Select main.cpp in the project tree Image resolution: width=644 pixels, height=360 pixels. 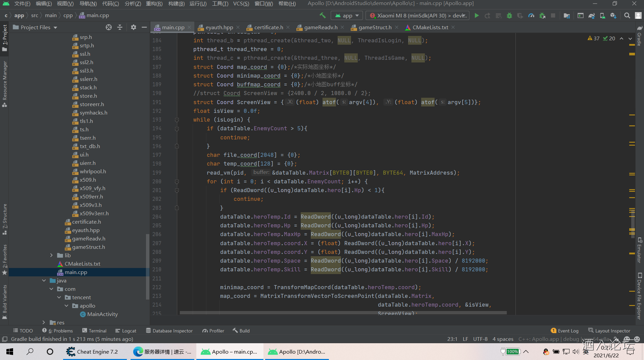(76, 272)
